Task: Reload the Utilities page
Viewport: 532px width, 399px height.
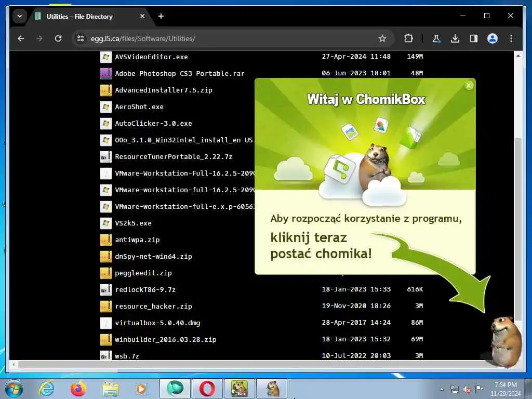Action: point(58,38)
